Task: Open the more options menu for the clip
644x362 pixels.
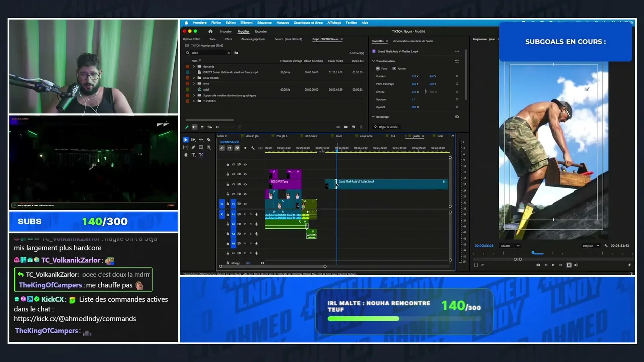Action: pyautogui.click(x=457, y=51)
